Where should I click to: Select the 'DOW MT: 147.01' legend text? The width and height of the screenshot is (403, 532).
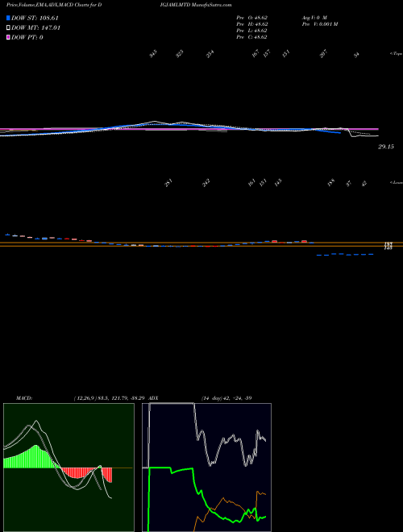coord(35,28)
